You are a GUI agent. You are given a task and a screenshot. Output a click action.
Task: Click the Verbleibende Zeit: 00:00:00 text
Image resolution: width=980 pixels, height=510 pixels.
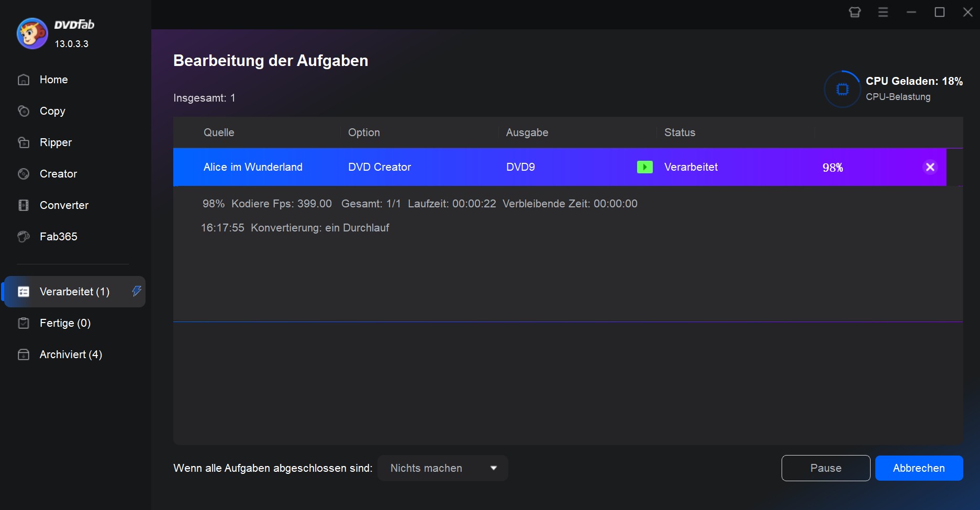[570, 204]
